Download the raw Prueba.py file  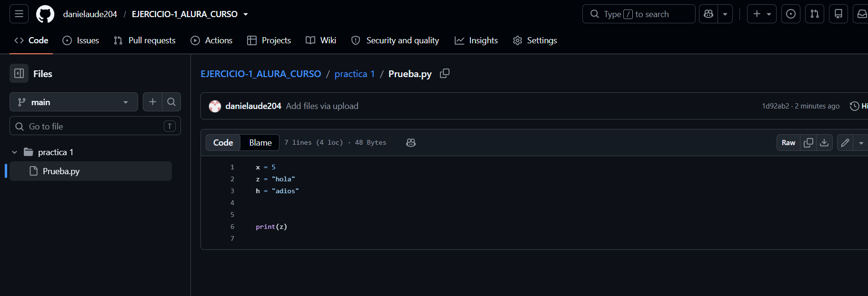click(x=824, y=143)
